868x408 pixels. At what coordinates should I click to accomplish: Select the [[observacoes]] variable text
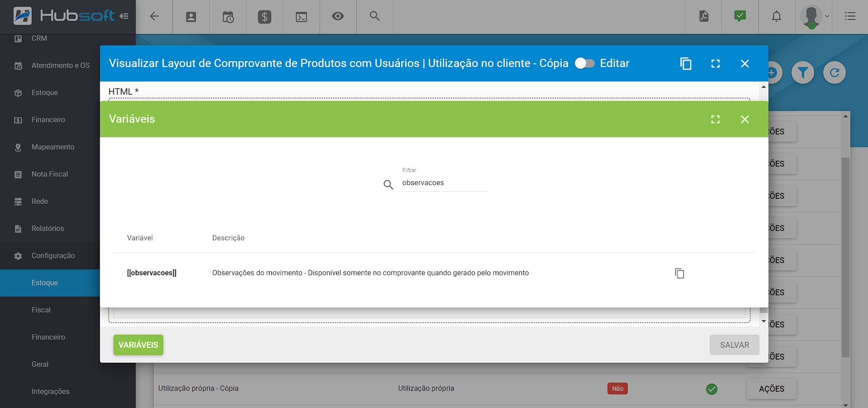click(x=152, y=273)
